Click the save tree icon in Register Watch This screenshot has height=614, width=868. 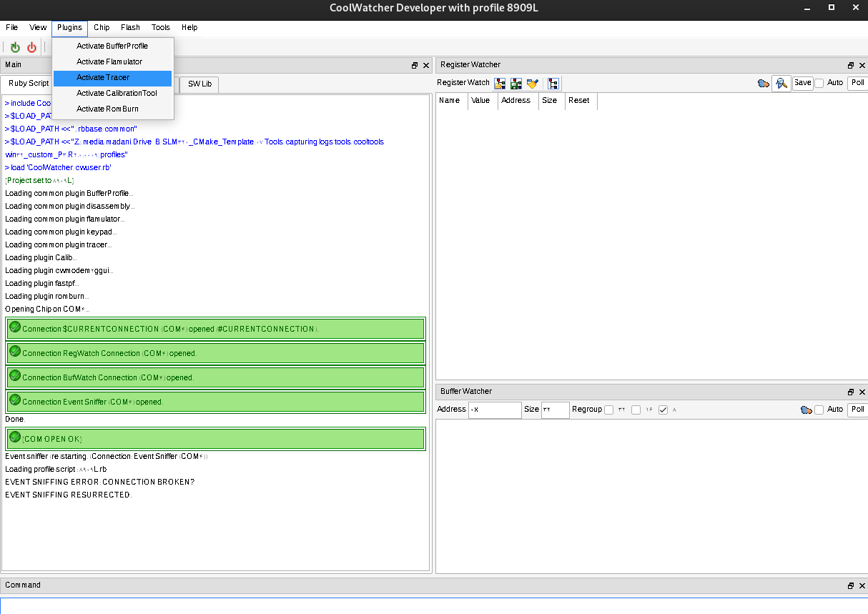tap(516, 83)
